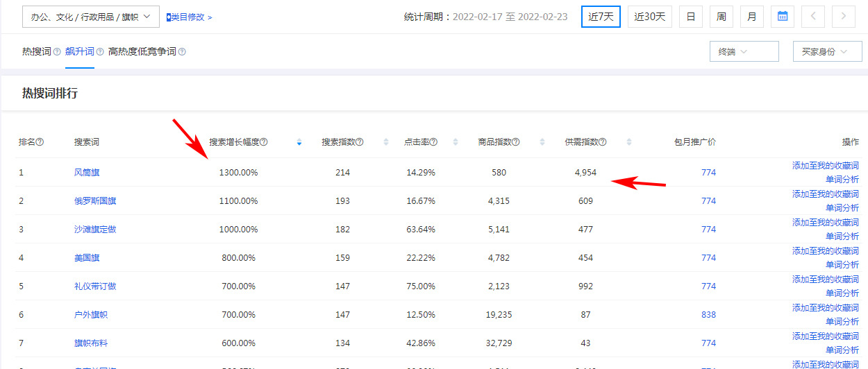
Task: Select the 近30天 period button
Action: click(x=650, y=16)
